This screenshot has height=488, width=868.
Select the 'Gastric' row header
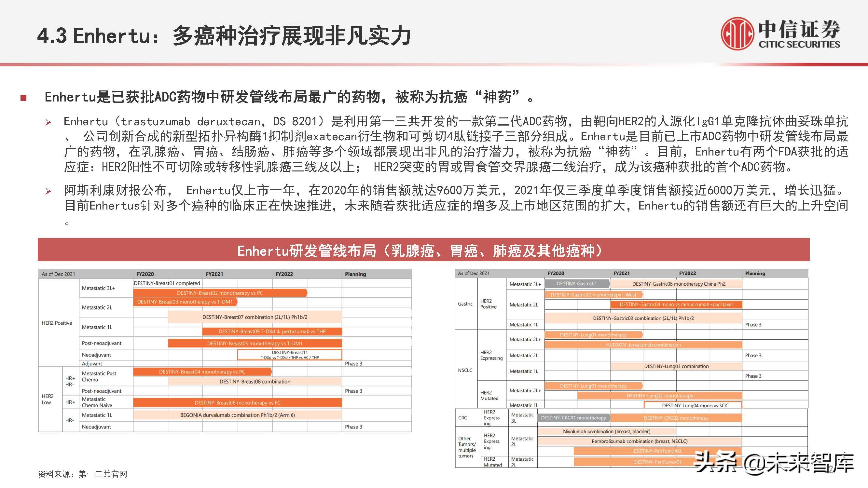click(x=465, y=304)
